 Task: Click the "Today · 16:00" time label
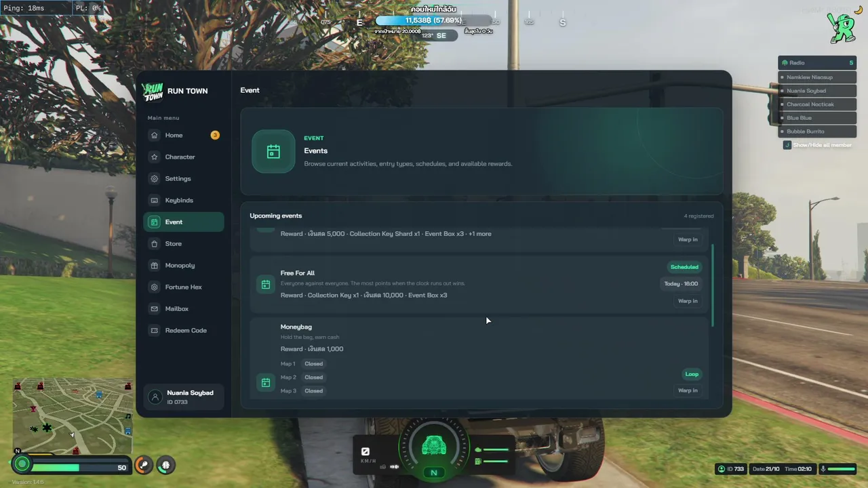pos(682,284)
